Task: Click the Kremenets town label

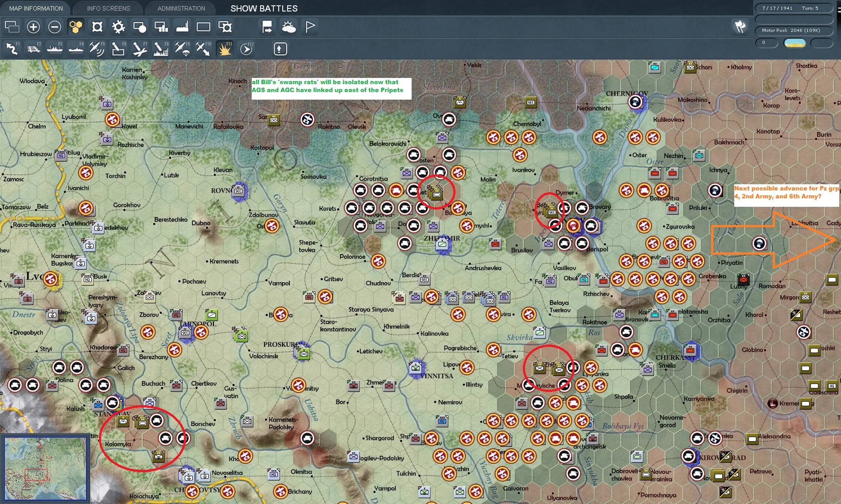Action: pyautogui.click(x=224, y=261)
